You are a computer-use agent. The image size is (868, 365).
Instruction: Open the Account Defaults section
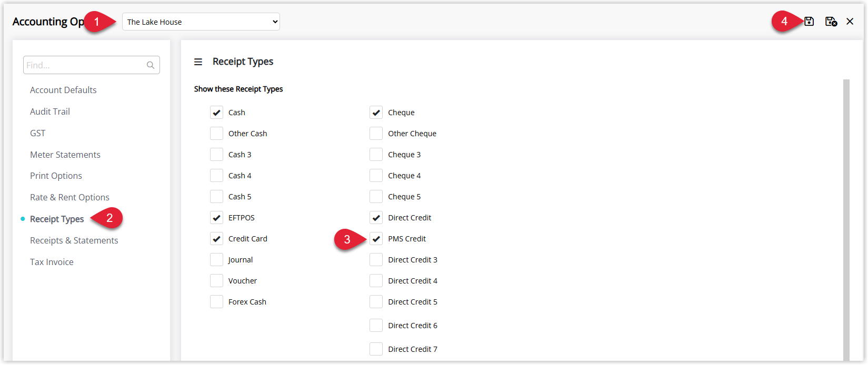63,90
